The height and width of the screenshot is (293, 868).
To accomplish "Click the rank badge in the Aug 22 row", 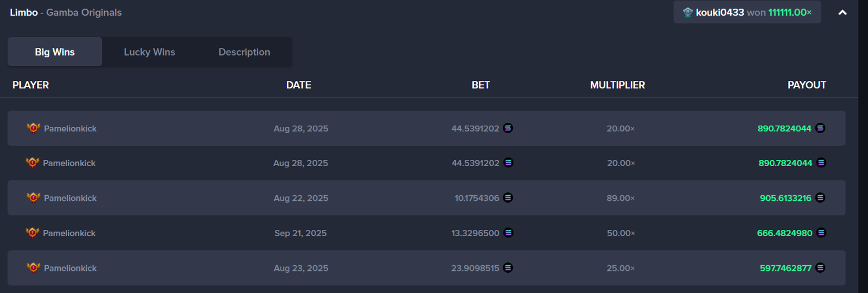I will click(34, 198).
